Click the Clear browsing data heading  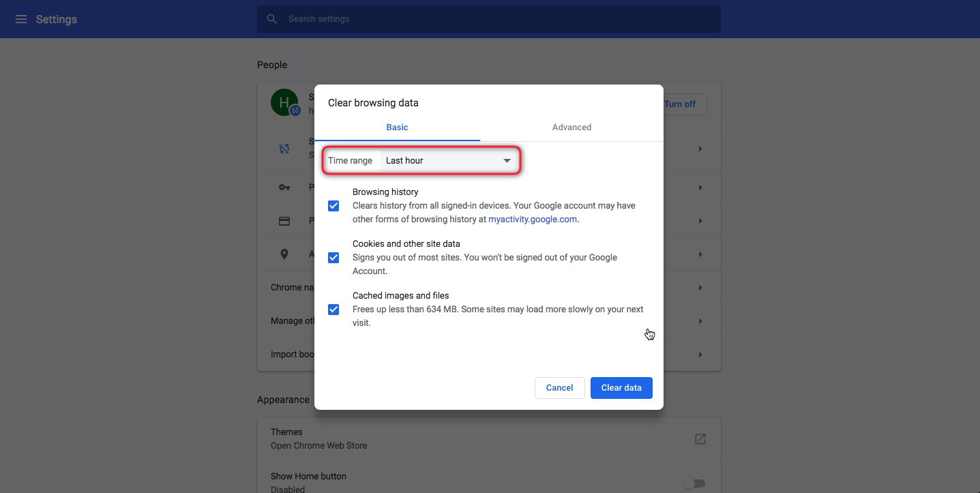pos(373,103)
